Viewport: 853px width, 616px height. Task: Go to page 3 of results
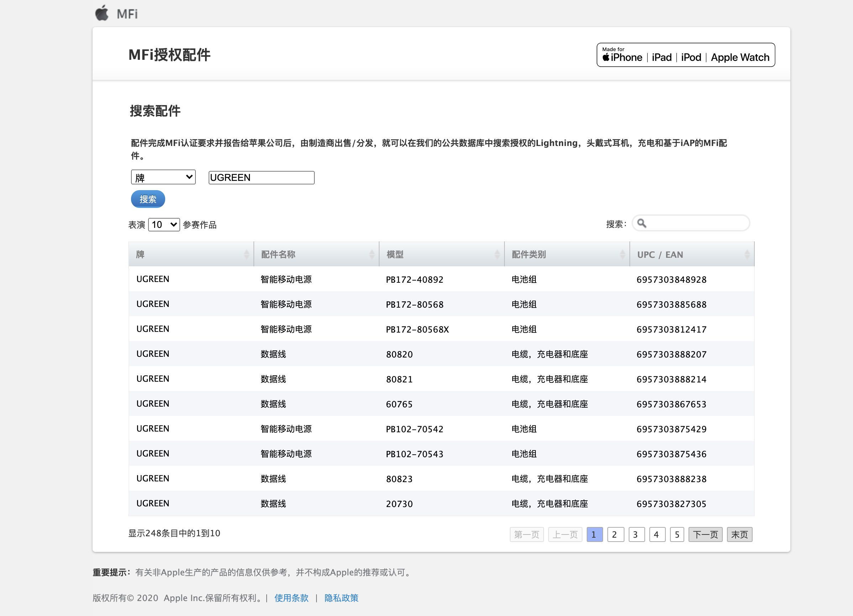[636, 534]
